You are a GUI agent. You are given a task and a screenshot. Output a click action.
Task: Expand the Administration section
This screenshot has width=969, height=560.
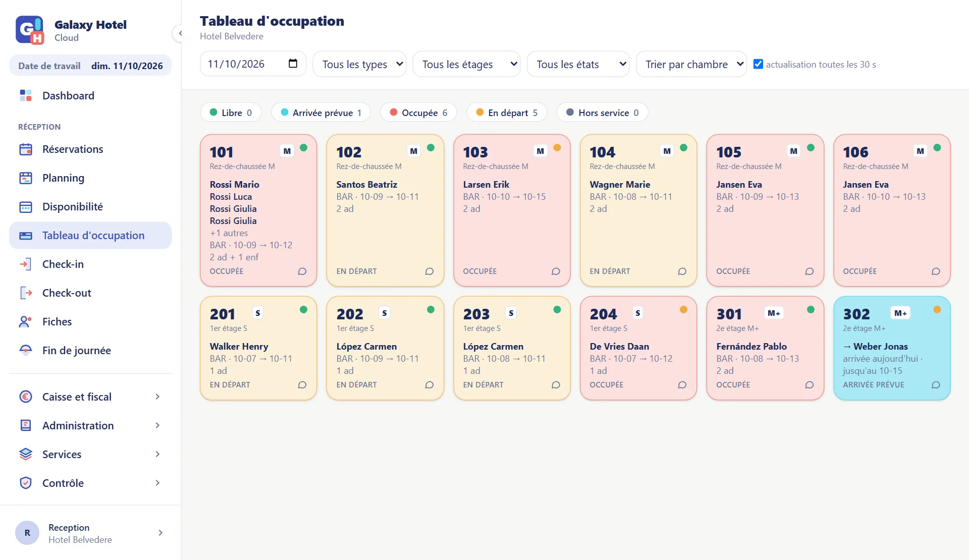(90, 426)
